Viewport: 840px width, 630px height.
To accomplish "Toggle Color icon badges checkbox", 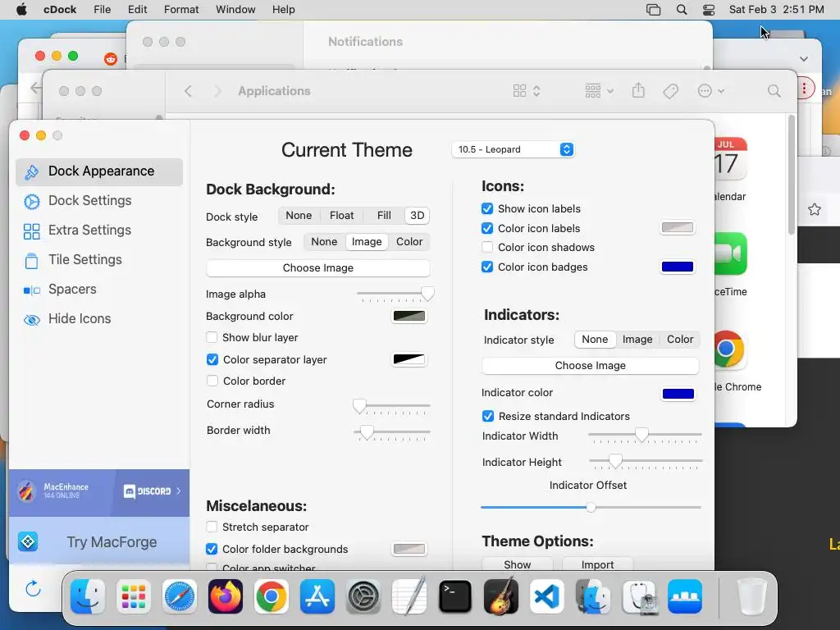I will coord(487,267).
